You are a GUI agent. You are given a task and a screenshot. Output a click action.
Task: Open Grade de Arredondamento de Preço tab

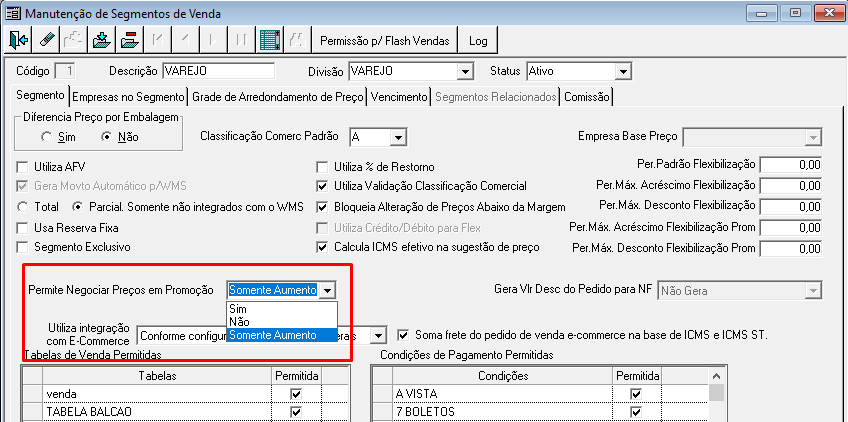click(278, 97)
